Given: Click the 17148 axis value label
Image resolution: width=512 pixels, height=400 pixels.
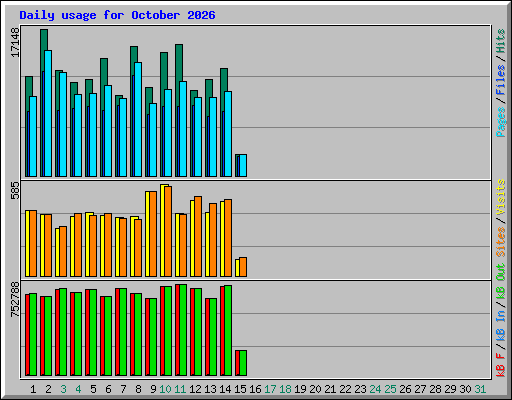Looking at the screenshot, I should [x=15, y=42].
